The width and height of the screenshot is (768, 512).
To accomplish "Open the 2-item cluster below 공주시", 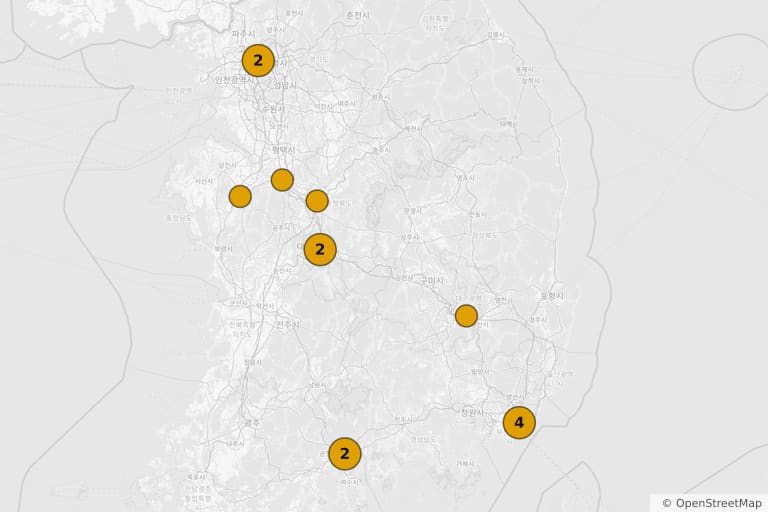I will click(x=320, y=250).
